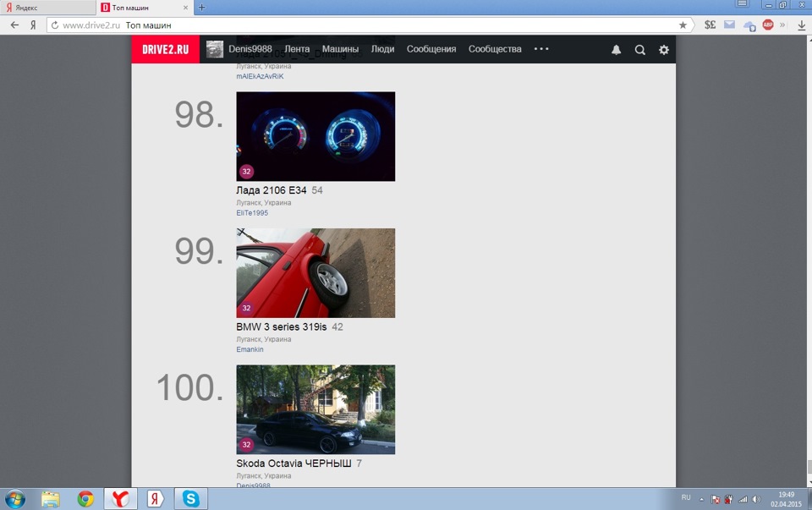Viewport: 812px width, 510px height.
Task: Click the 32 badge on the BMW photo
Action: pyautogui.click(x=246, y=308)
